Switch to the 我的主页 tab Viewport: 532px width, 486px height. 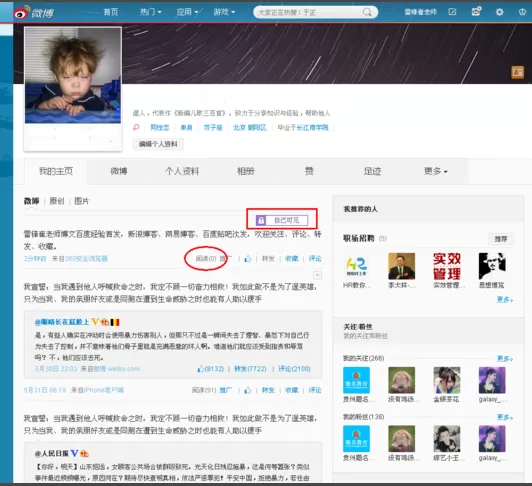(x=56, y=171)
